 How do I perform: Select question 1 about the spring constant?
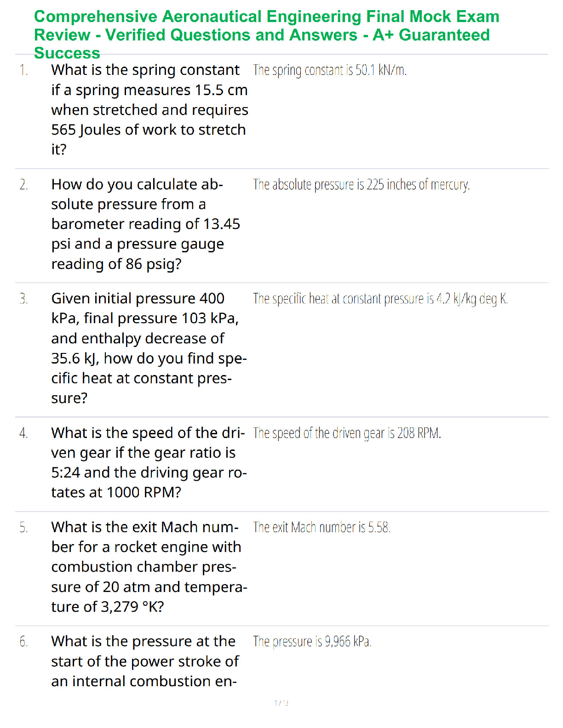pos(149,109)
